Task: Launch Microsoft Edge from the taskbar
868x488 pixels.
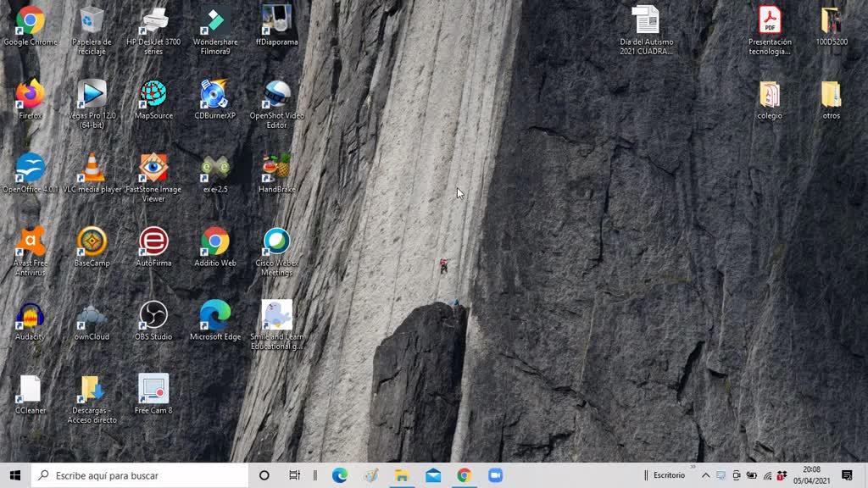Action: pyautogui.click(x=339, y=475)
